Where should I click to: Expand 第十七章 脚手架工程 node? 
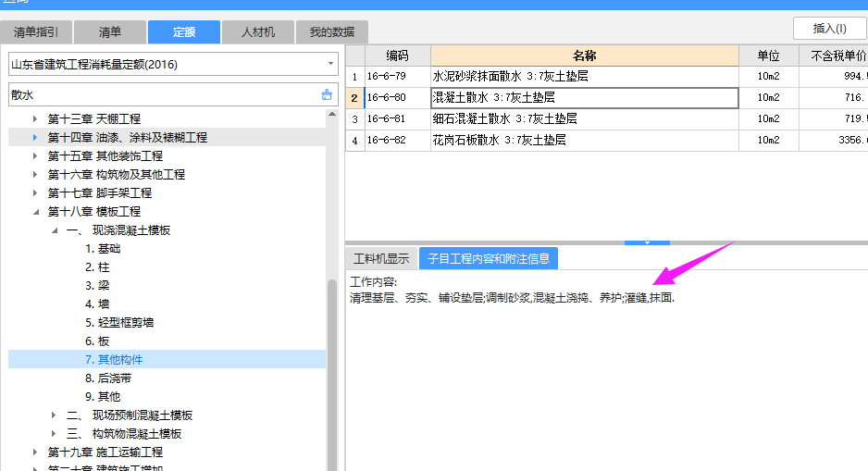pyautogui.click(x=35, y=192)
